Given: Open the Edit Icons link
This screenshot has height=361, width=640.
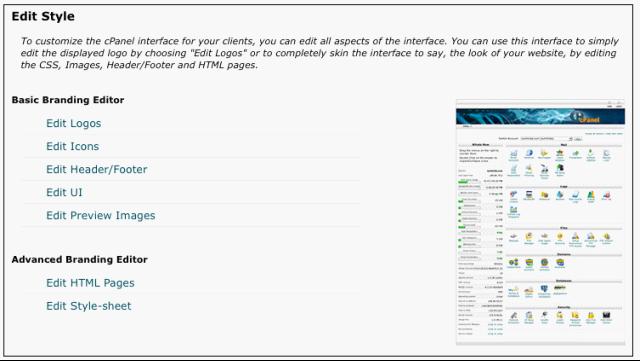Looking at the screenshot, I should click(x=73, y=146).
